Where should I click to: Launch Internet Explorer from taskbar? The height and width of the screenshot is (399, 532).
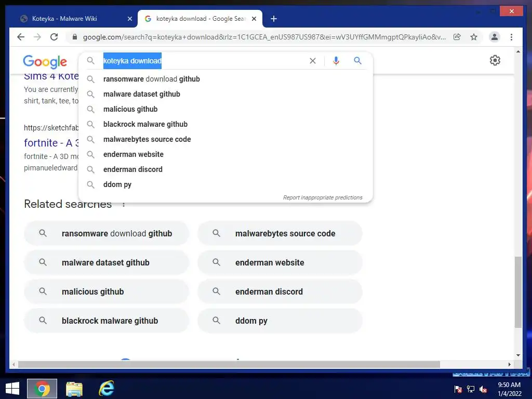coord(107,389)
